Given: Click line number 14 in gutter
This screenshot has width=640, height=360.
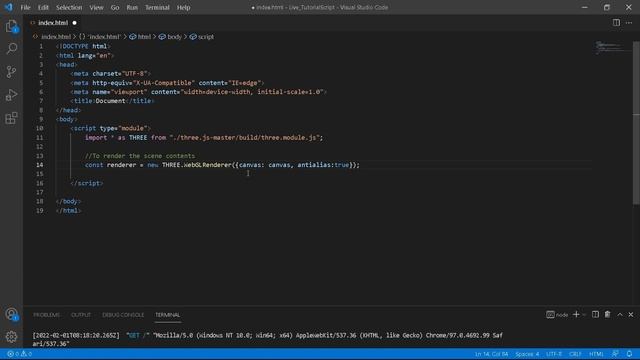Looking at the screenshot, I should click(x=40, y=165).
